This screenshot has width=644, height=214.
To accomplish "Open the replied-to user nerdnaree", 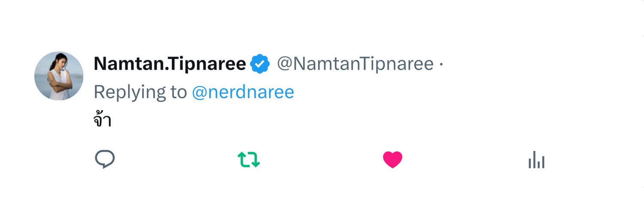I will pos(243,92).
